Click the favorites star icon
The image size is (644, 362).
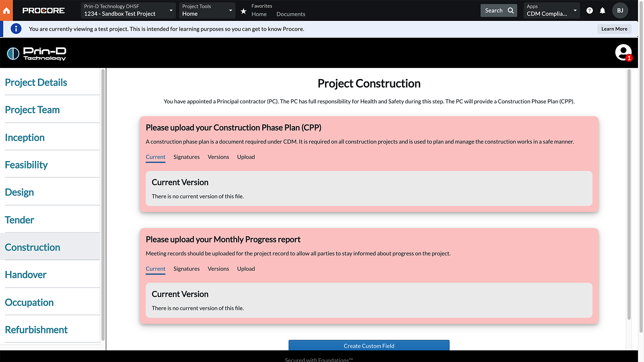point(244,11)
